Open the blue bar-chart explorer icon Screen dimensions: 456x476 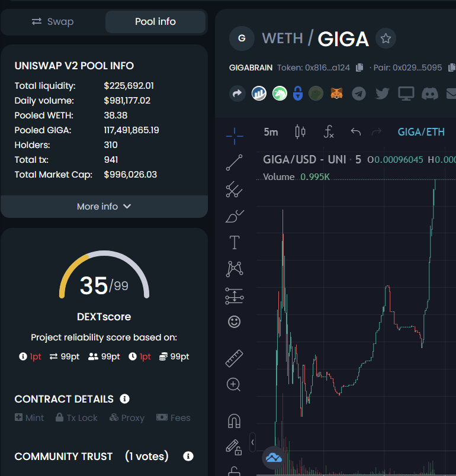click(259, 94)
